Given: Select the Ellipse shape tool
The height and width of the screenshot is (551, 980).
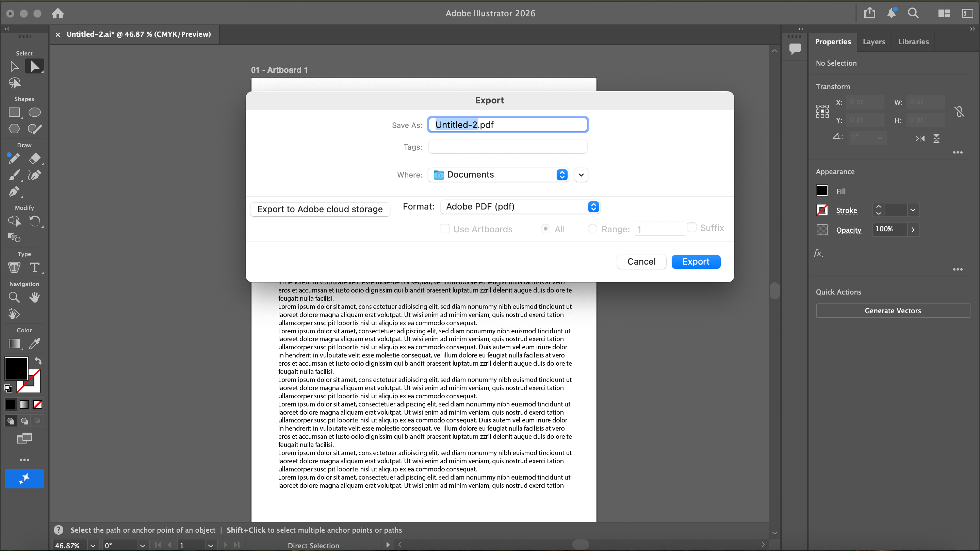Looking at the screenshot, I should [x=34, y=113].
